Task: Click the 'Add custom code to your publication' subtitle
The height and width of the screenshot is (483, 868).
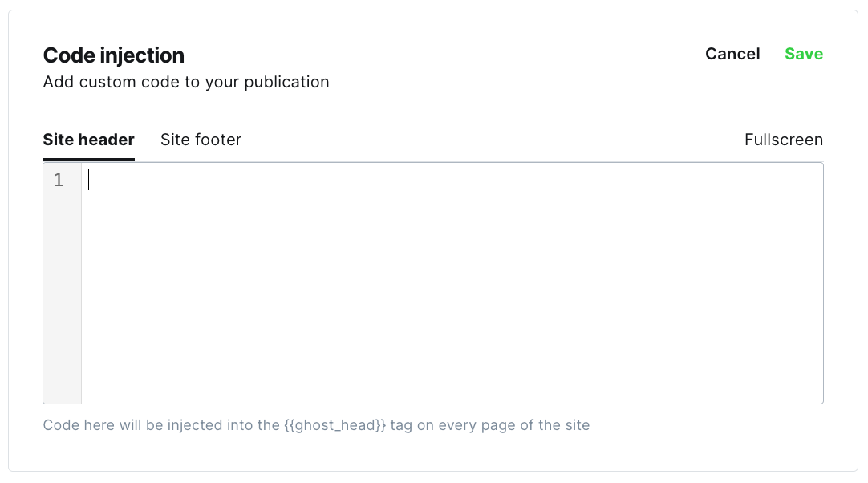Action: [x=186, y=82]
